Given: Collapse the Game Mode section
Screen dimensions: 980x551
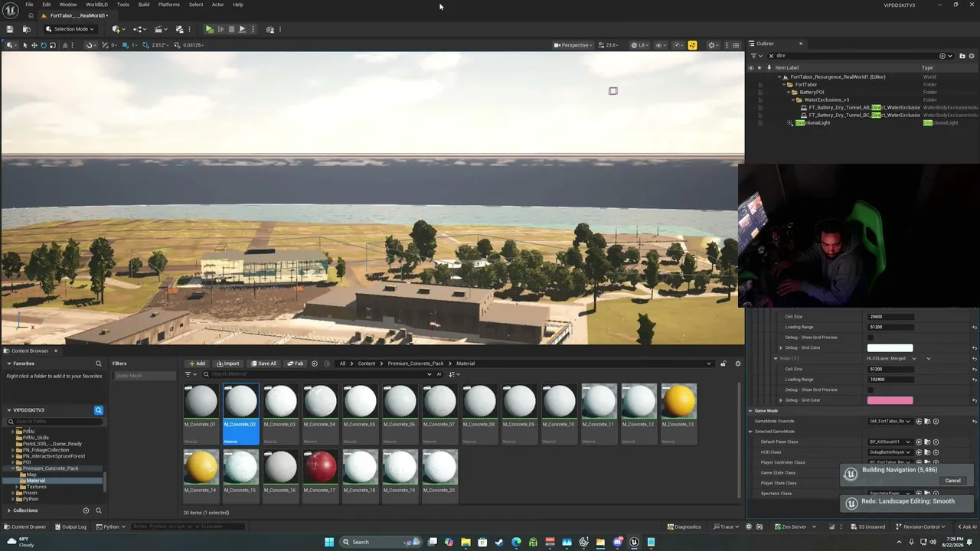Looking at the screenshot, I should tap(750, 411).
